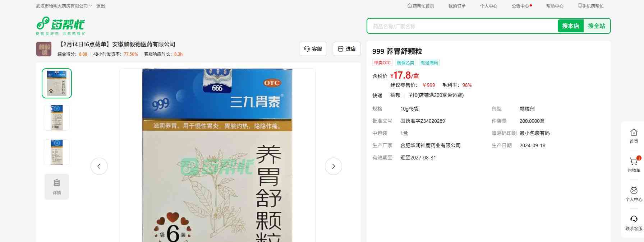Viewport: 644px width, 242px height.
Task: Click approval number 国药准字Z34020289
Action: pos(423,121)
